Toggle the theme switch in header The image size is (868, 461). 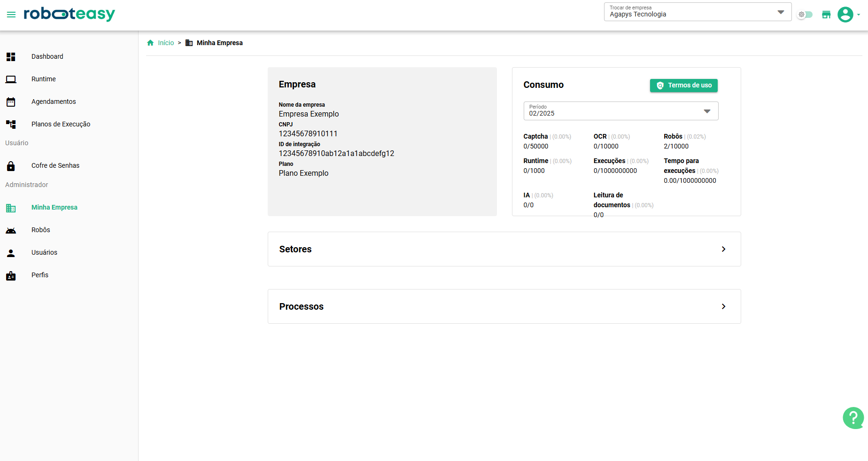(805, 15)
